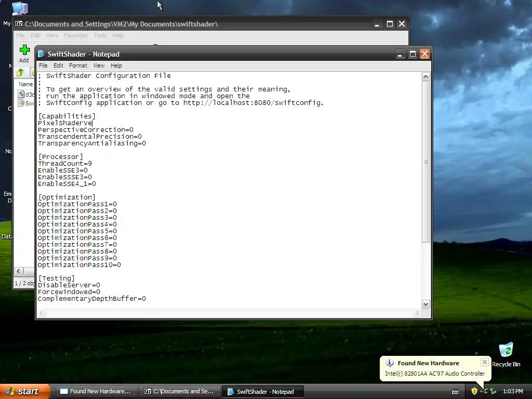532x399 pixels.
Task: Open My Computer desktop icon
Action: [x=19, y=8]
